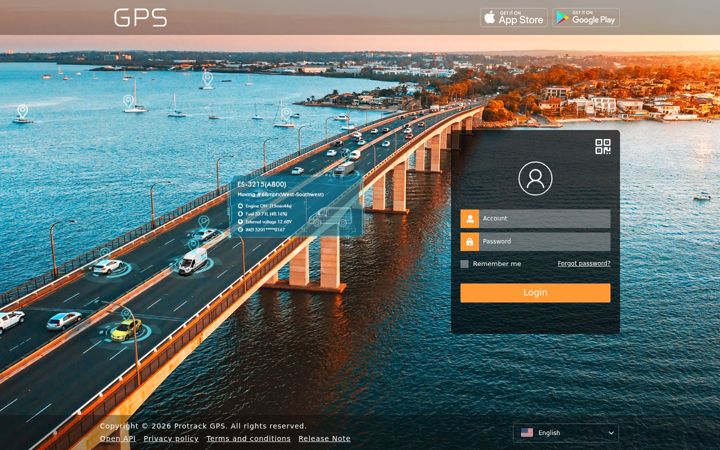Open the Terms and conditions link
This screenshot has height=450, width=720.
(248, 439)
